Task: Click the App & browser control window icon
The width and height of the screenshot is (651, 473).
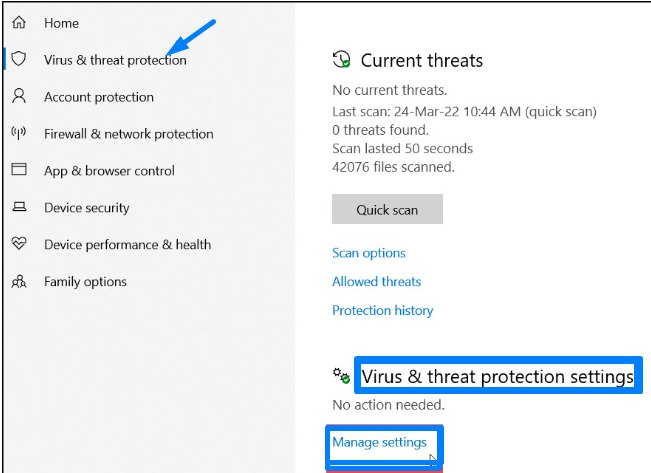Action: pos(19,171)
